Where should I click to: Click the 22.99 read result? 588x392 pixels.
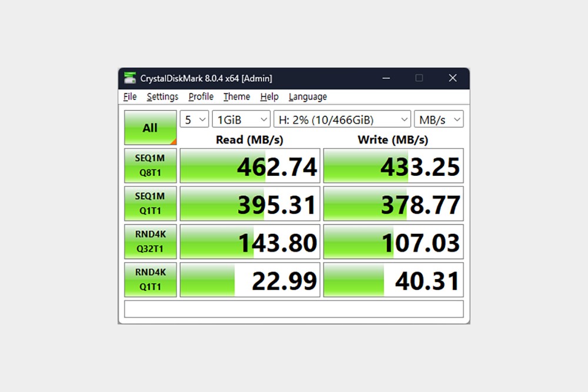[x=250, y=280]
